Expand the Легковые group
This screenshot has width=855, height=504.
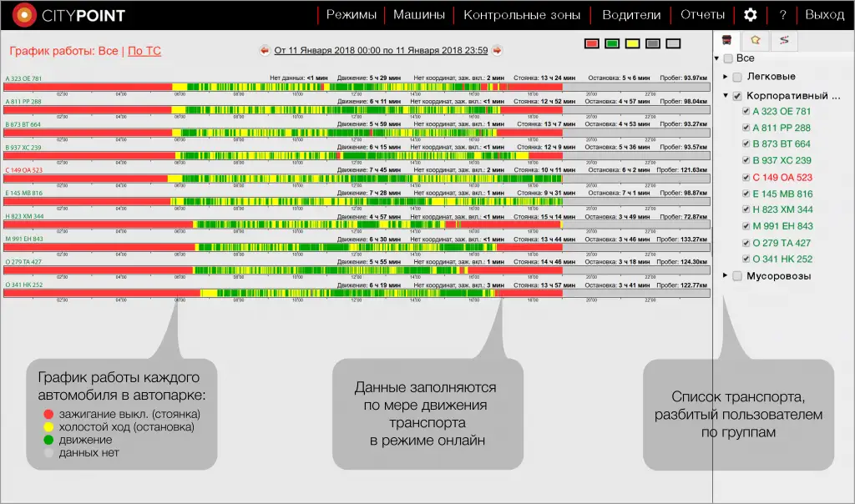point(726,77)
